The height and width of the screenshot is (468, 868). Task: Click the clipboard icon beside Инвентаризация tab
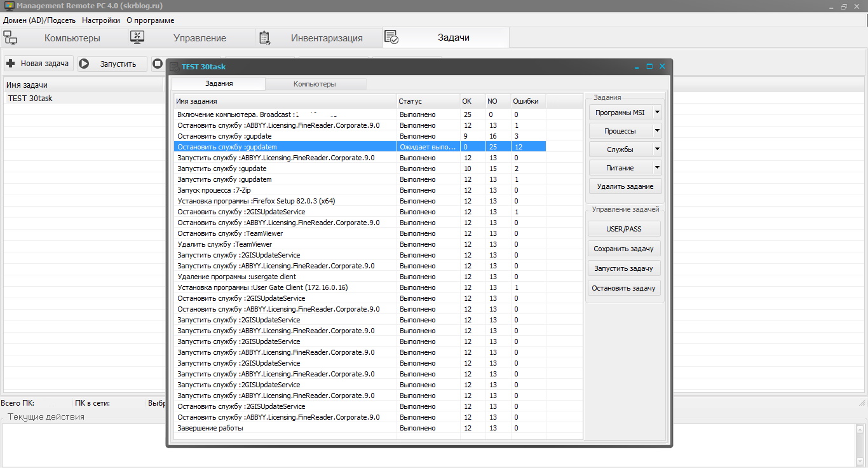[265, 38]
